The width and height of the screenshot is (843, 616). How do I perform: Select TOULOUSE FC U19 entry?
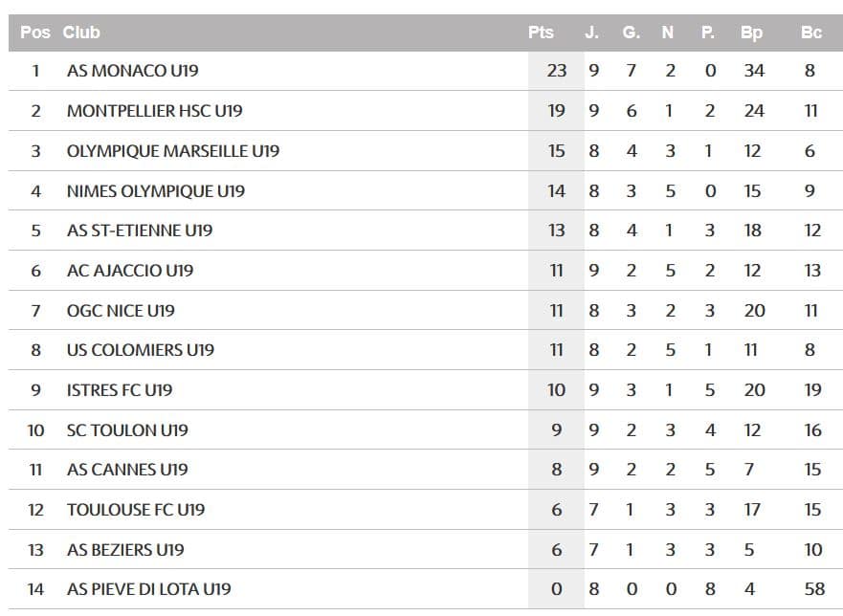point(136,510)
